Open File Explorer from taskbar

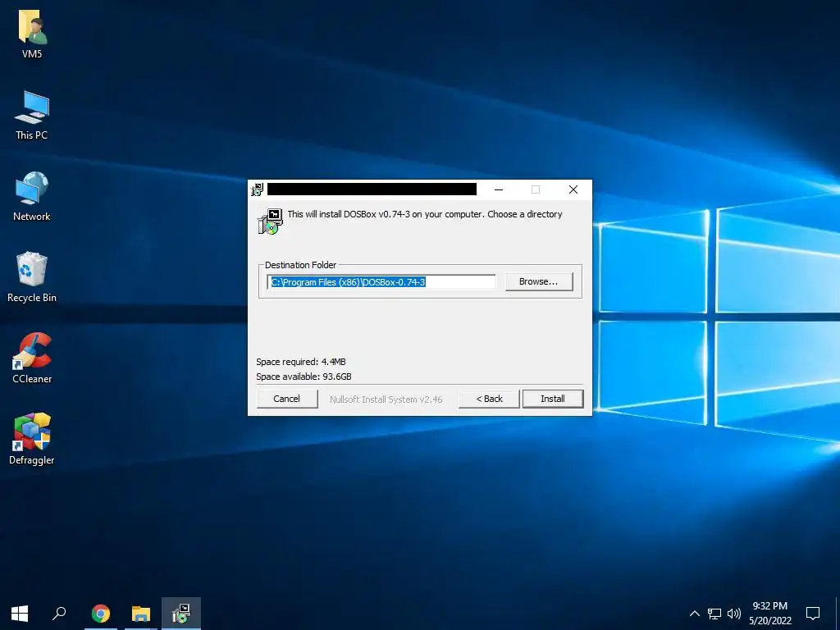click(141, 614)
